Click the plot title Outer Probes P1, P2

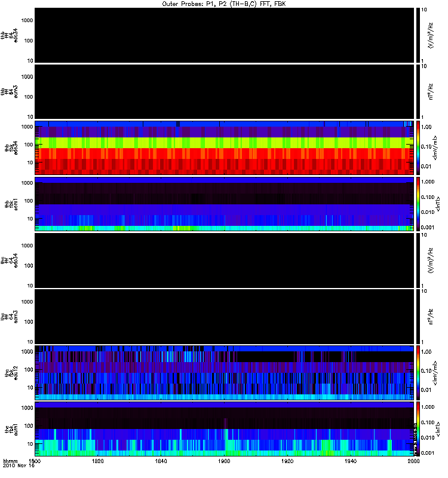click(x=224, y=4)
